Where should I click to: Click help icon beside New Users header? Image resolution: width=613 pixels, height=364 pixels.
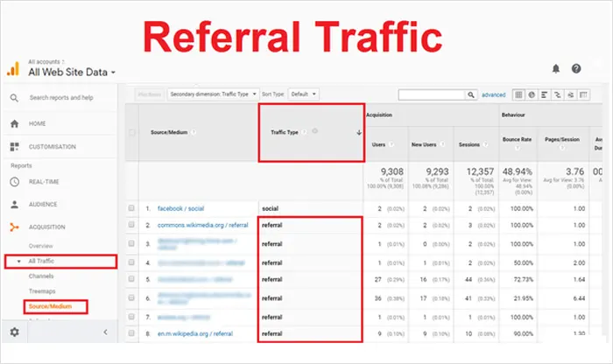click(x=441, y=144)
